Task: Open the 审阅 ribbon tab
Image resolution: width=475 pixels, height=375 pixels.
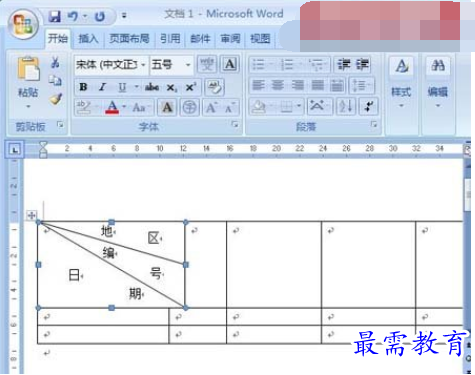Action: click(x=230, y=39)
